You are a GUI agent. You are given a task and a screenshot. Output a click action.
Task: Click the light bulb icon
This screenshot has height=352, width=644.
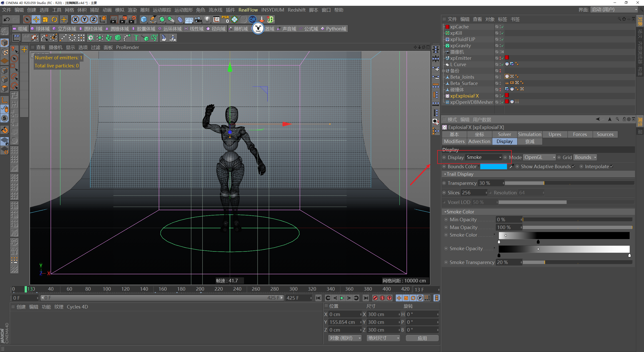tap(207, 19)
